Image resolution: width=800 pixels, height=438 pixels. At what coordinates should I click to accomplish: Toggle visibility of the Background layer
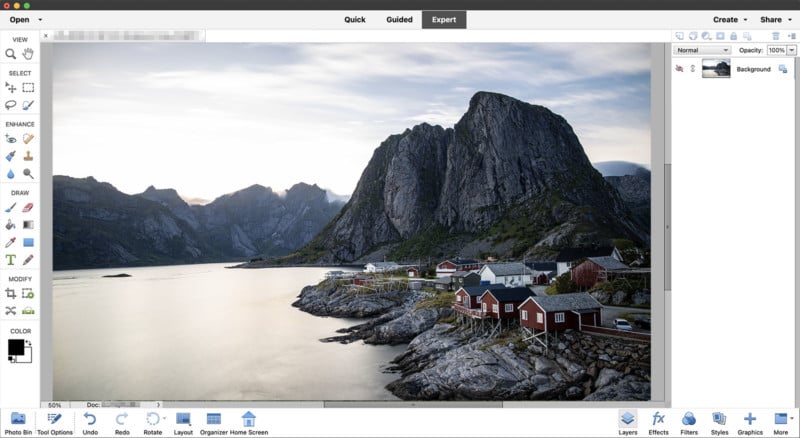tap(680, 69)
